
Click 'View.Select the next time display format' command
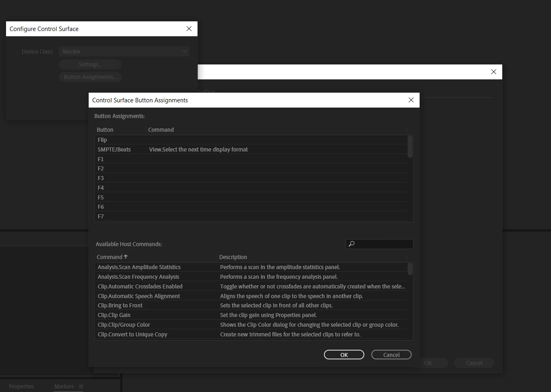[198, 149]
